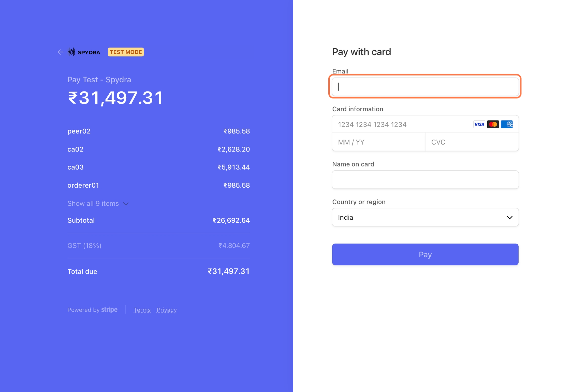Click the Stripe logo in footer
This screenshot has height=392, width=586.
tap(109, 310)
